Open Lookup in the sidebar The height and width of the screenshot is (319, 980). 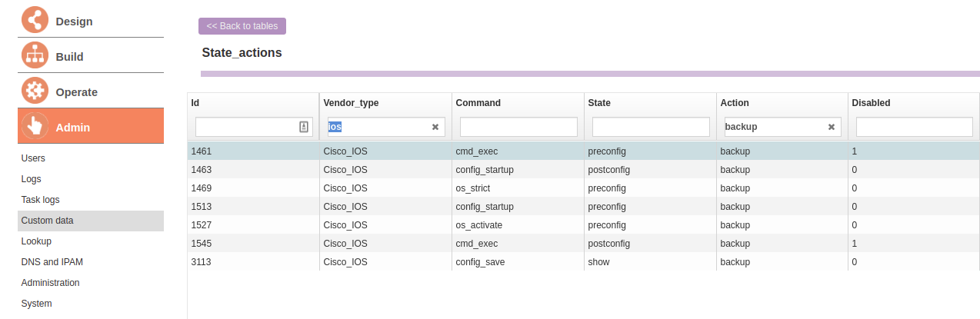(x=36, y=241)
